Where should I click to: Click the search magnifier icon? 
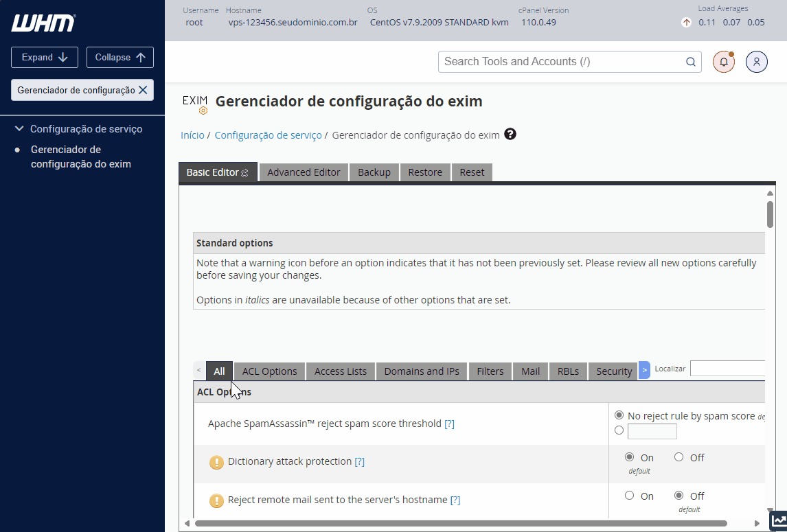click(x=691, y=62)
